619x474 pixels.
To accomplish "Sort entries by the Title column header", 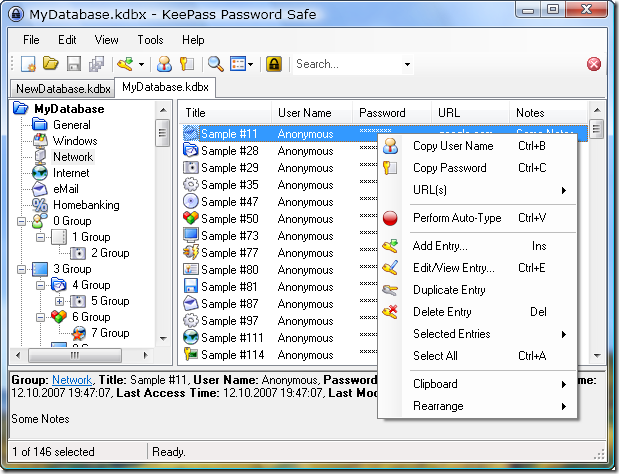I will point(225,113).
